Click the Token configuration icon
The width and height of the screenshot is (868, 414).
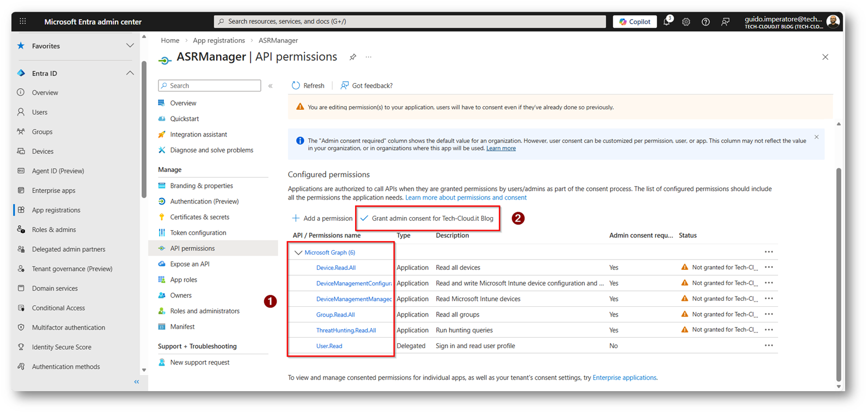(x=162, y=233)
